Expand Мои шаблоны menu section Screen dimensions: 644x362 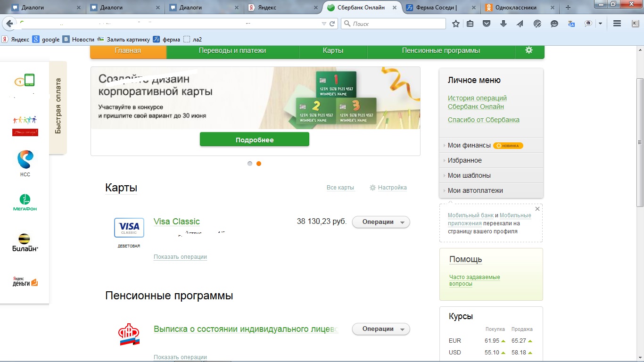(x=491, y=175)
